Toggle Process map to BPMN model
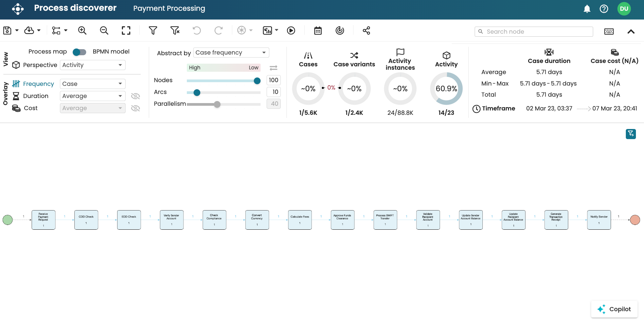 click(x=79, y=52)
